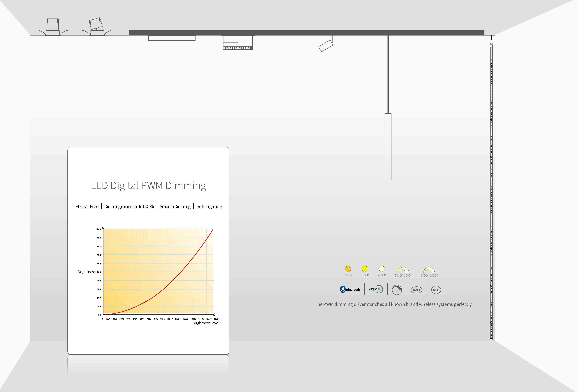Viewport: 578px width, 392px height.
Task: Click the hanging pendant tube light
Action: 388,147
